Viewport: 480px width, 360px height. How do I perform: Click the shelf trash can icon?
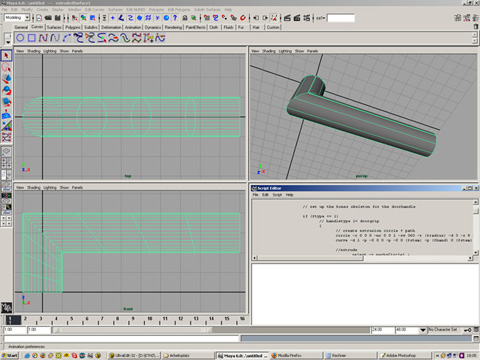[476, 27]
